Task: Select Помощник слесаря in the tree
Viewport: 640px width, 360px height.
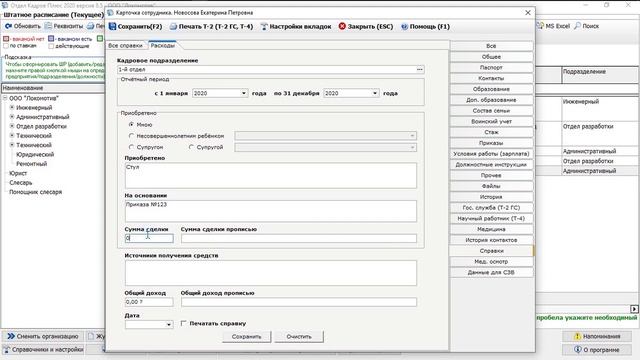Action: [x=36, y=192]
